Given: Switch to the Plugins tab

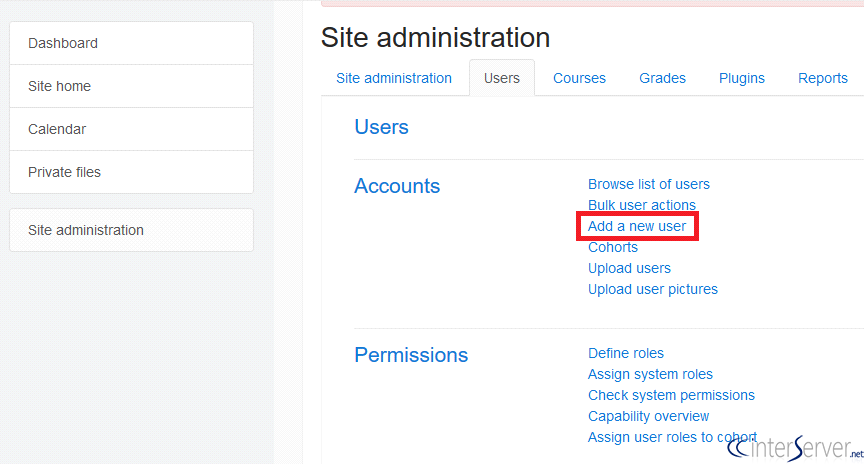Looking at the screenshot, I should pyautogui.click(x=742, y=78).
